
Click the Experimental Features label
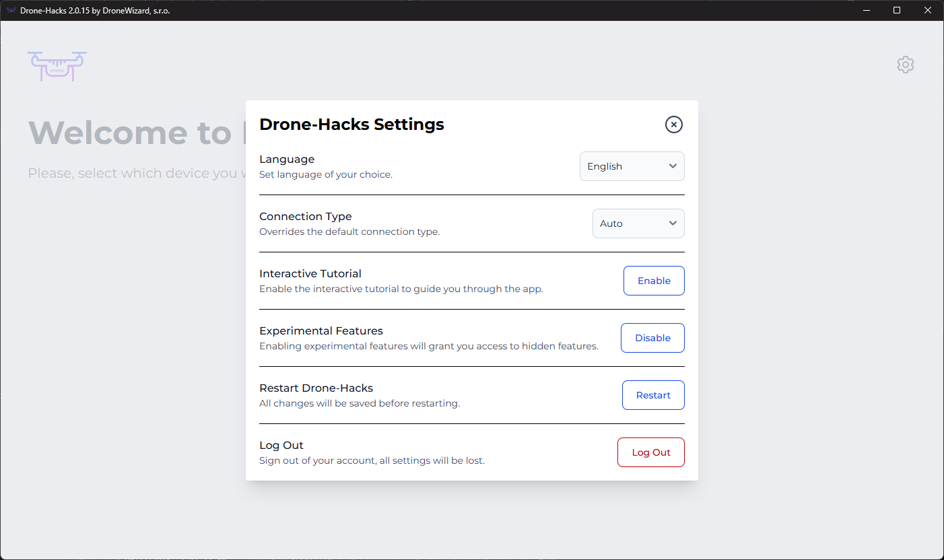(321, 331)
